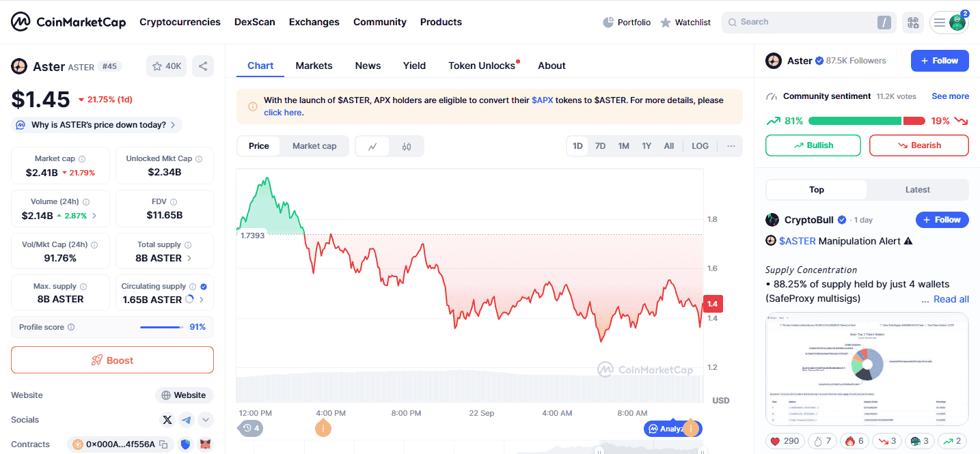Copy the contract address 0x000A...4f556A

pos(163,444)
